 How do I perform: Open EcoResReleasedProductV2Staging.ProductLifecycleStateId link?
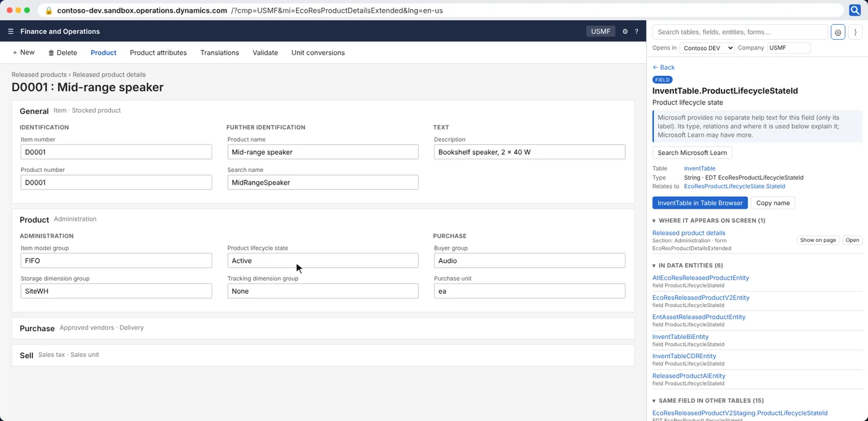[x=740, y=413]
